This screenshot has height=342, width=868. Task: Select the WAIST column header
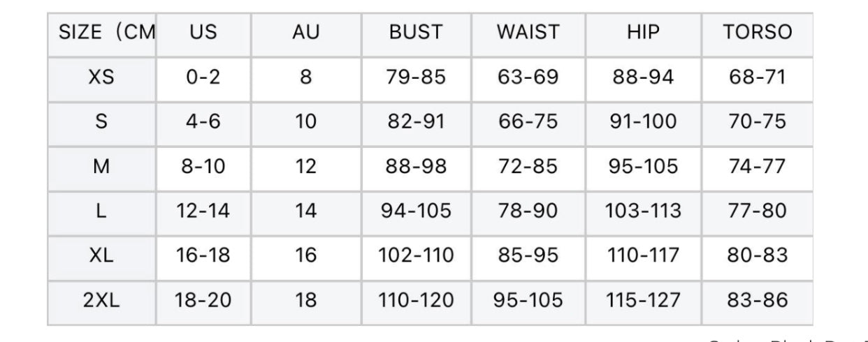click(528, 32)
